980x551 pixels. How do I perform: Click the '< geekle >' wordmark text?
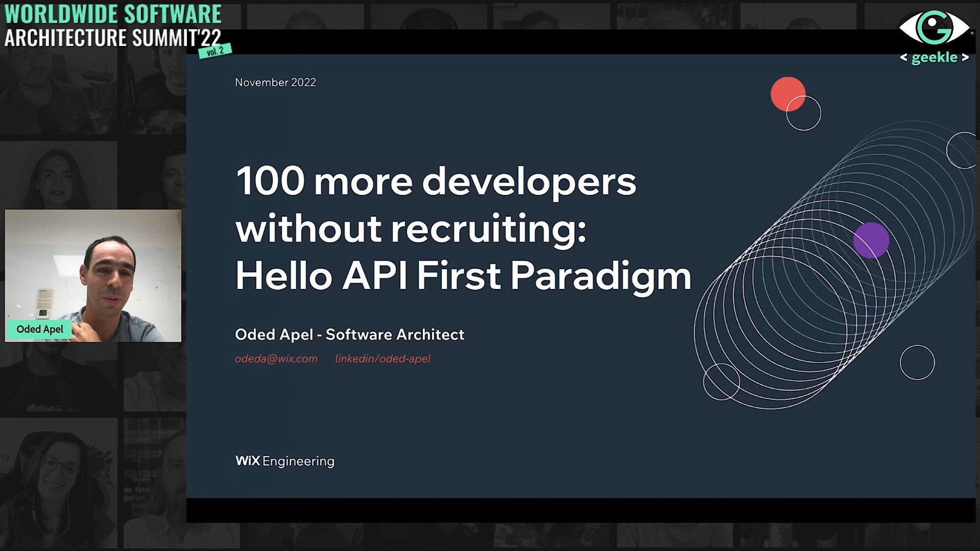[935, 57]
